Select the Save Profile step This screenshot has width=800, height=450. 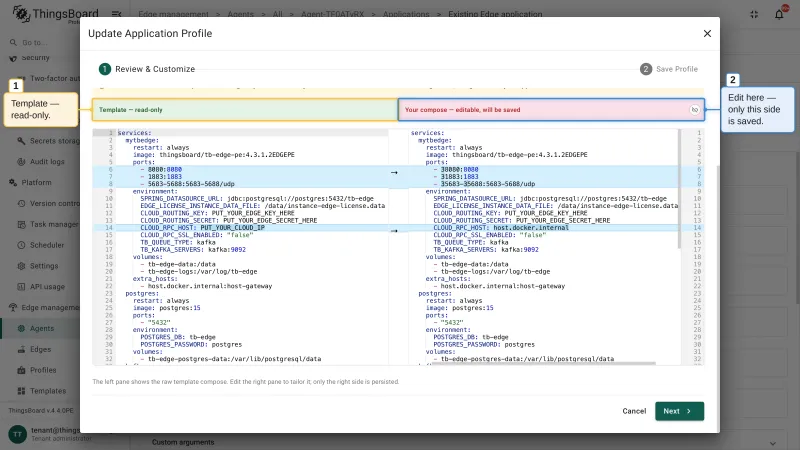[x=669, y=69]
